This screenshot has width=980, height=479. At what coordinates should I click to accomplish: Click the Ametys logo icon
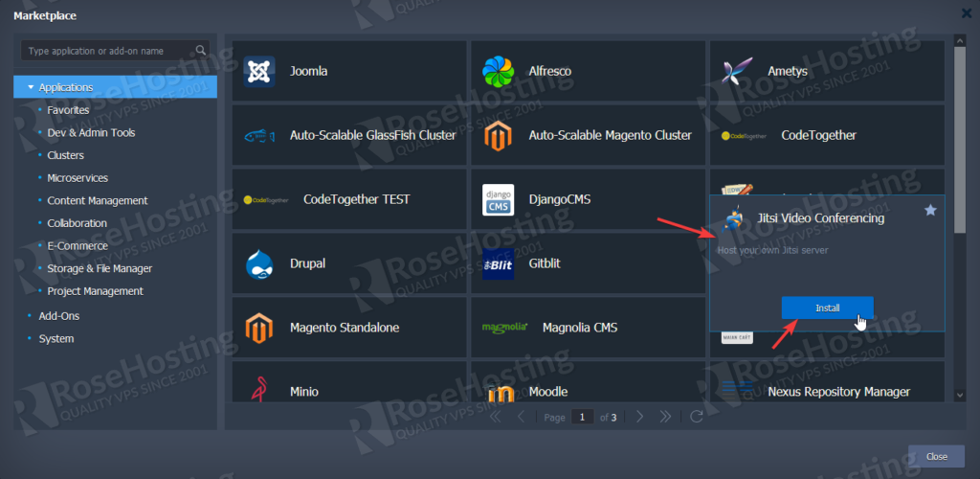737,71
